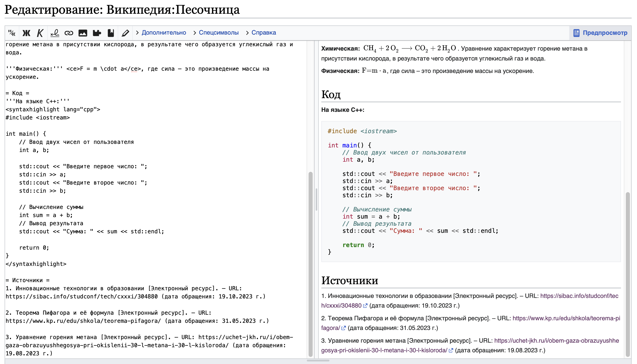The height and width of the screenshot is (364, 637).
Task: Click "'''На языке C++:'''" line in editor
Action: [x=37, y=101]
